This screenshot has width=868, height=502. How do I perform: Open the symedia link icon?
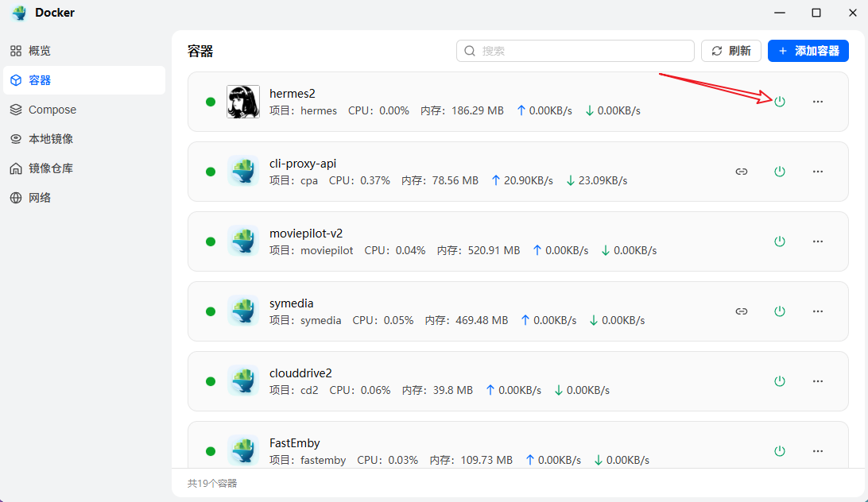tap(742, 311)
